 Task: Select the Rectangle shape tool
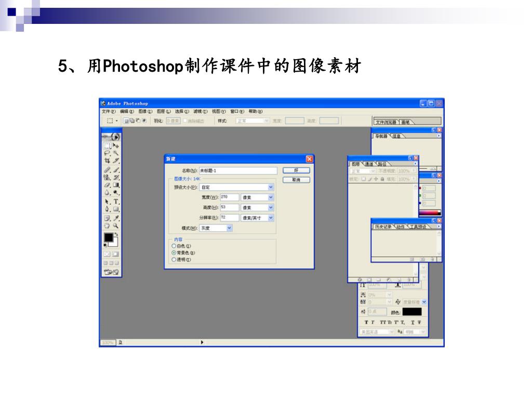click(x=116, y=209)
